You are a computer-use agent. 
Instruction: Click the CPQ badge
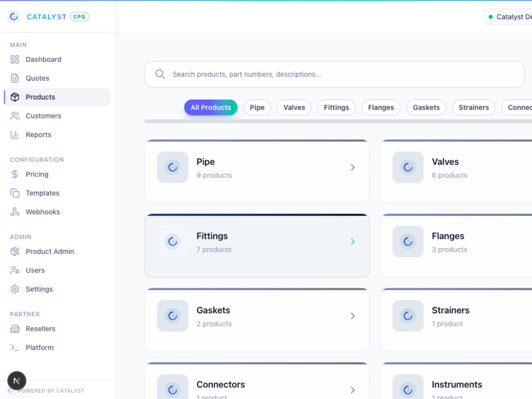(79, 16)
